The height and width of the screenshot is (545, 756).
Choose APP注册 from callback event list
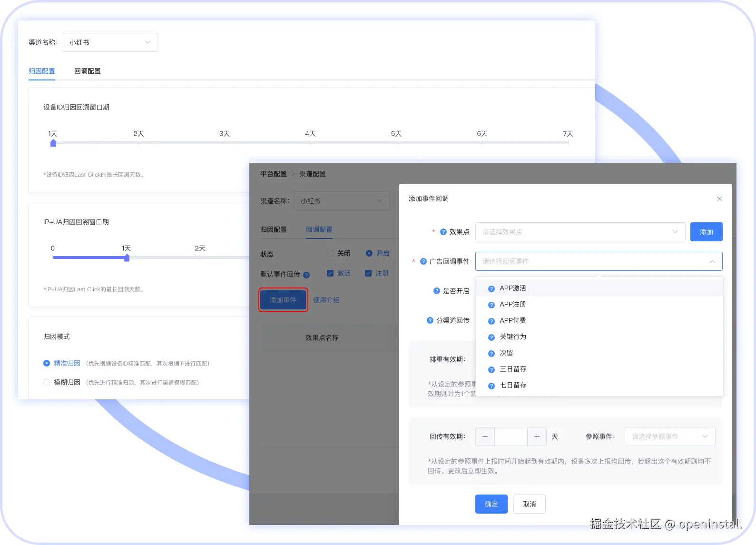(x=599, y=305)
